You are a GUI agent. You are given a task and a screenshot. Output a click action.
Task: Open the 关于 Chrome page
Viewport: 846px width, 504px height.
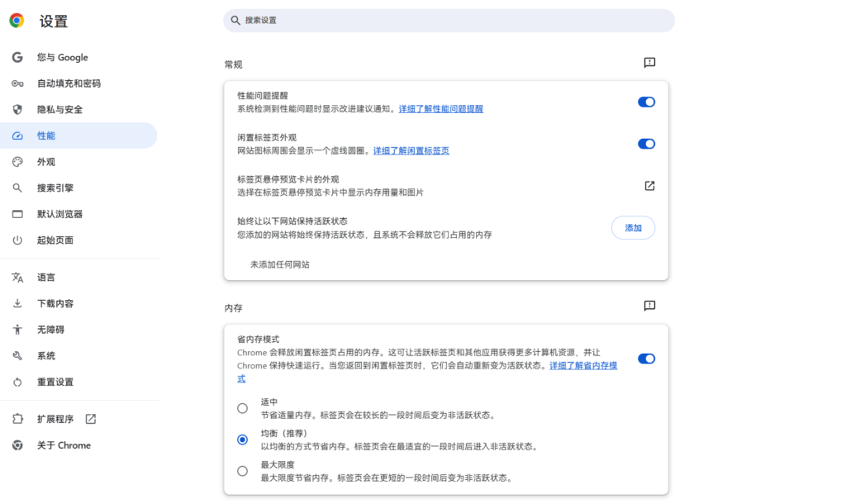tap(64, 445)
